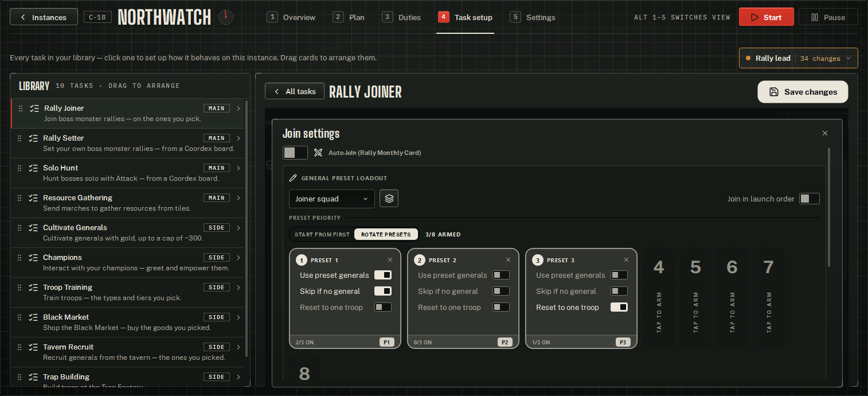Expand Rally Joiner task chevron

tap(239, 108)
